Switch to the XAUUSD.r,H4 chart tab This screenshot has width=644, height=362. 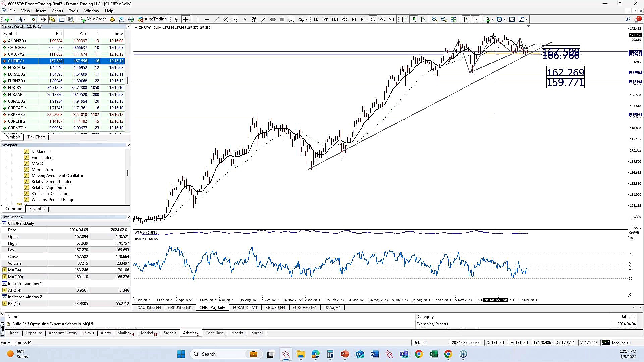(x=149, y=308)
